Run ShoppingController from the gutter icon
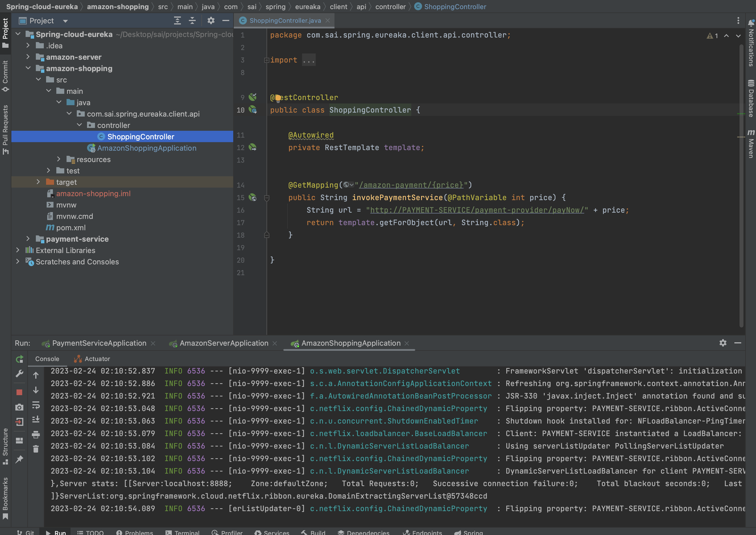 point(253,110)
